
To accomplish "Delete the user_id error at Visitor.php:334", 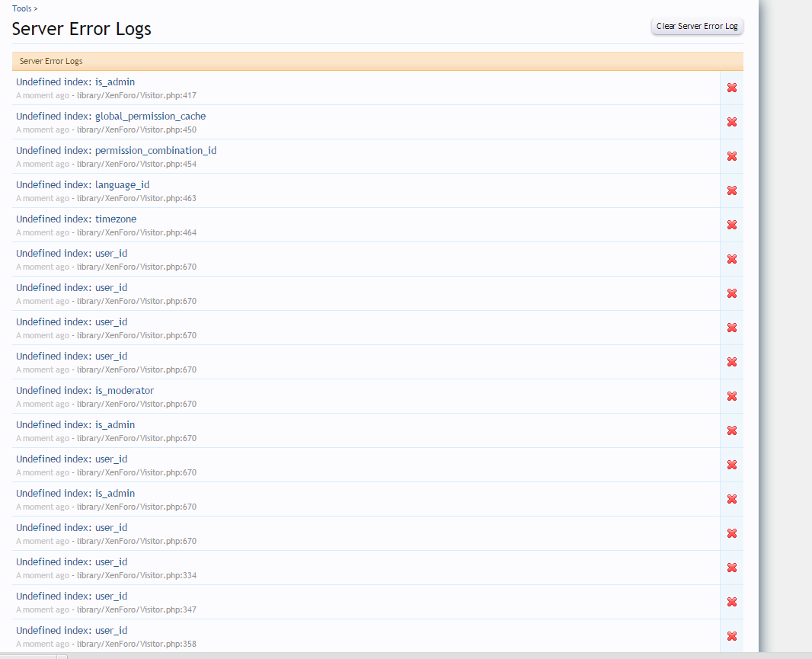I will [x=731, y=568].
